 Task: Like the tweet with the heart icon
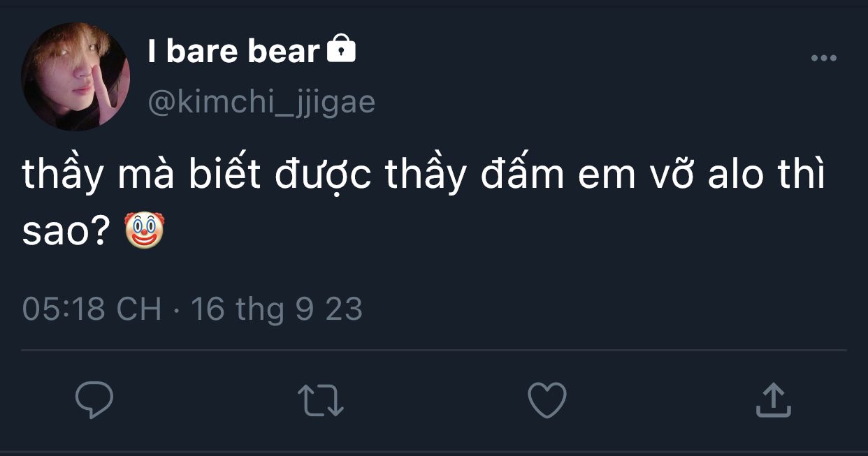click(547, 401)
